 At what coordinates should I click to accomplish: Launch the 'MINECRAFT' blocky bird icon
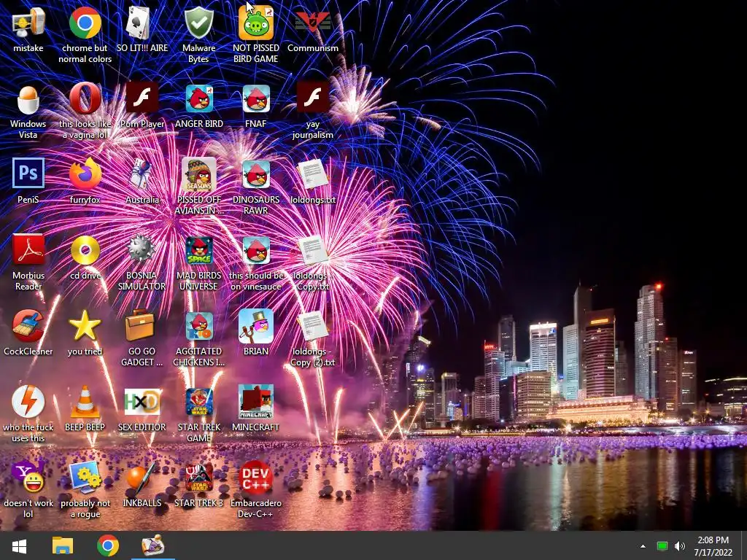[x=256, y=402]
